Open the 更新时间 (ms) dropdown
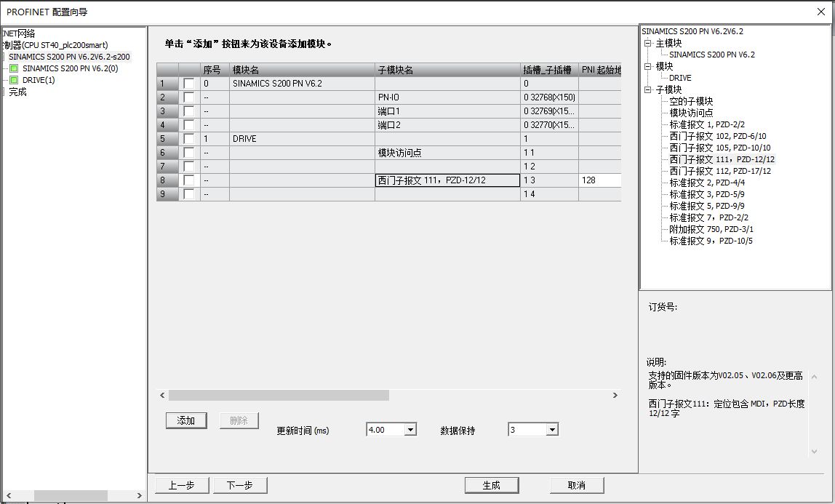 click(x=409, y=430)
